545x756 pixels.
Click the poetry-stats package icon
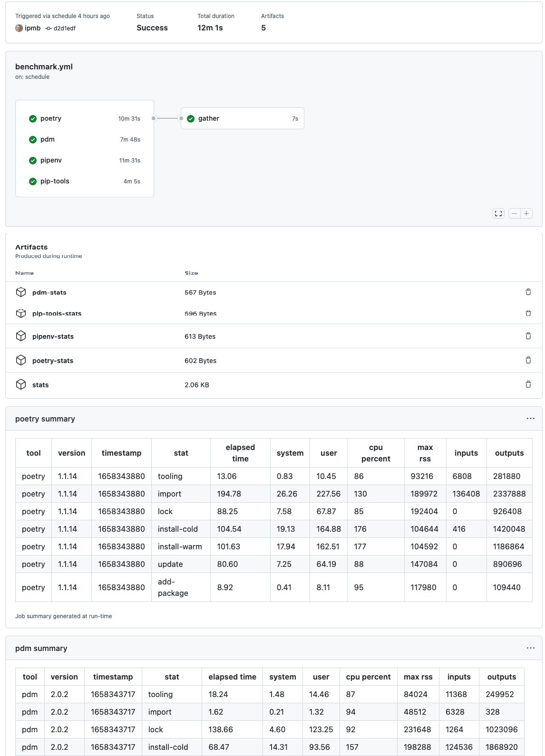pyautogui.click(x=21, y=360)
